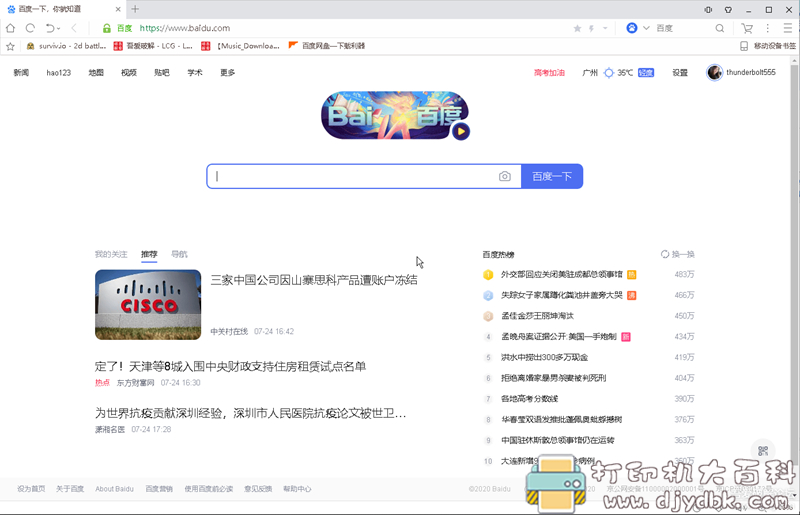800x515 pixels.
Task: Close the Baidu tab
Action: (118, 9)
